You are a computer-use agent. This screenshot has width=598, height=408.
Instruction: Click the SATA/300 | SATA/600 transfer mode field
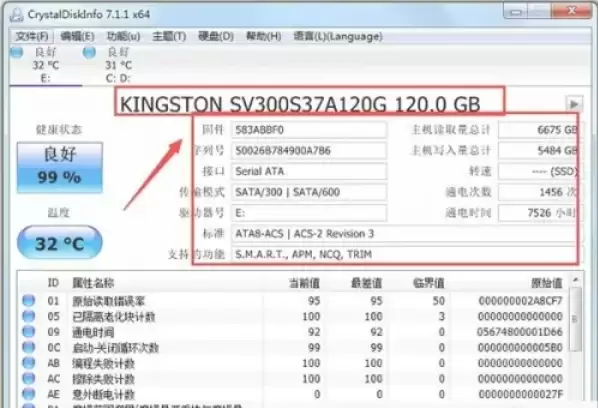pyautogui.click(x=309, y=192)
